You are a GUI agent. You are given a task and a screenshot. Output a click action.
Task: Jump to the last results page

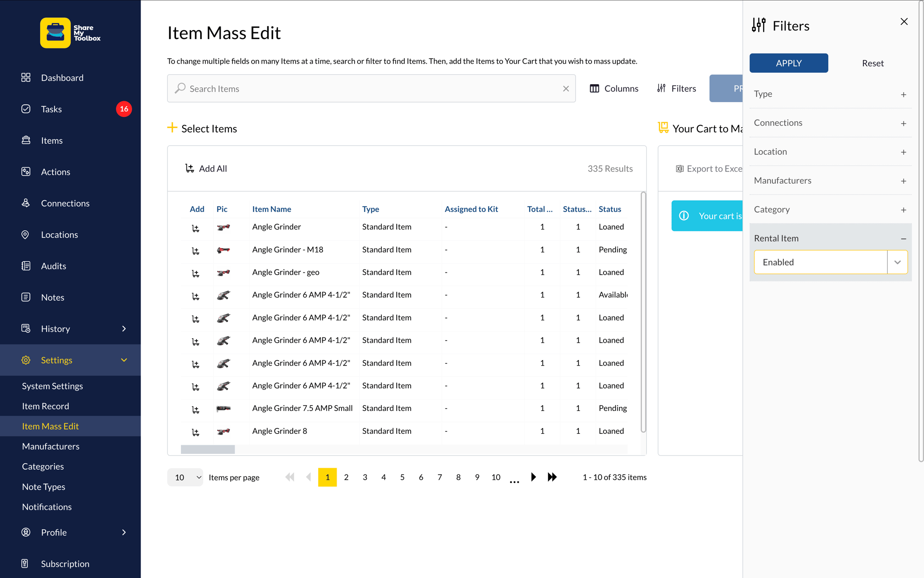pos(552,477)
